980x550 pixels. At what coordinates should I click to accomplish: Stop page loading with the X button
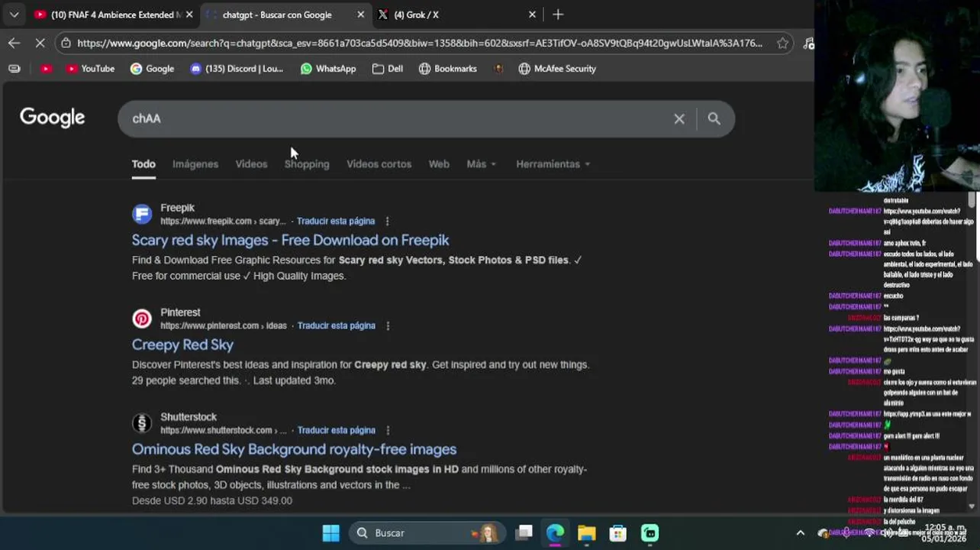click(x=40, y=43)
